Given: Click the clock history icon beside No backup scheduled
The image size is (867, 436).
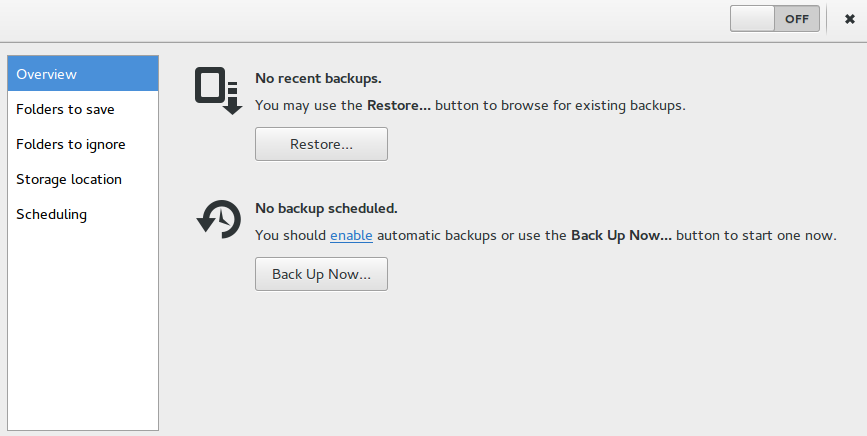Looking at the screenshot, I should (x=219, y=219).
